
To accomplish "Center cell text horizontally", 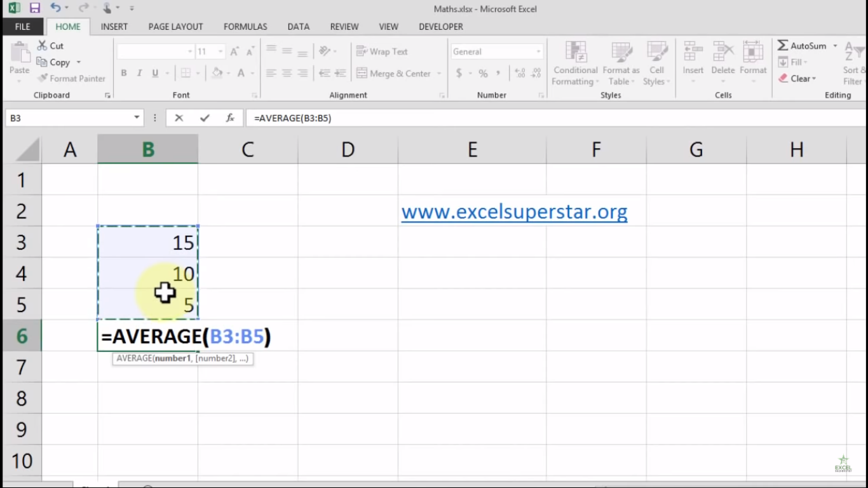I will [x=287, y=73].
